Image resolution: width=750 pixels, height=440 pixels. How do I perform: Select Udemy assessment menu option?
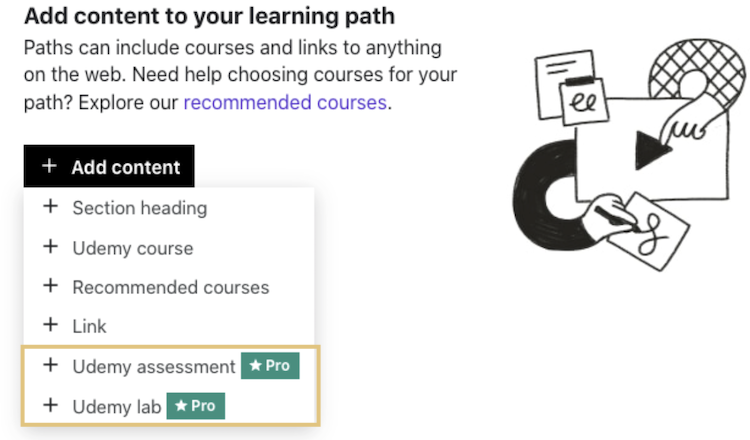153,367
